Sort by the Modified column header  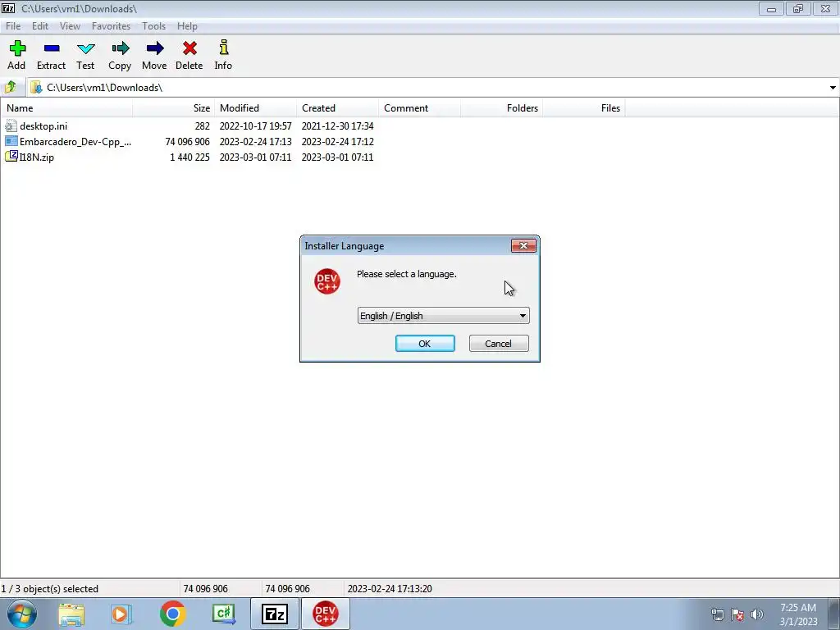[x=256, y=107]
